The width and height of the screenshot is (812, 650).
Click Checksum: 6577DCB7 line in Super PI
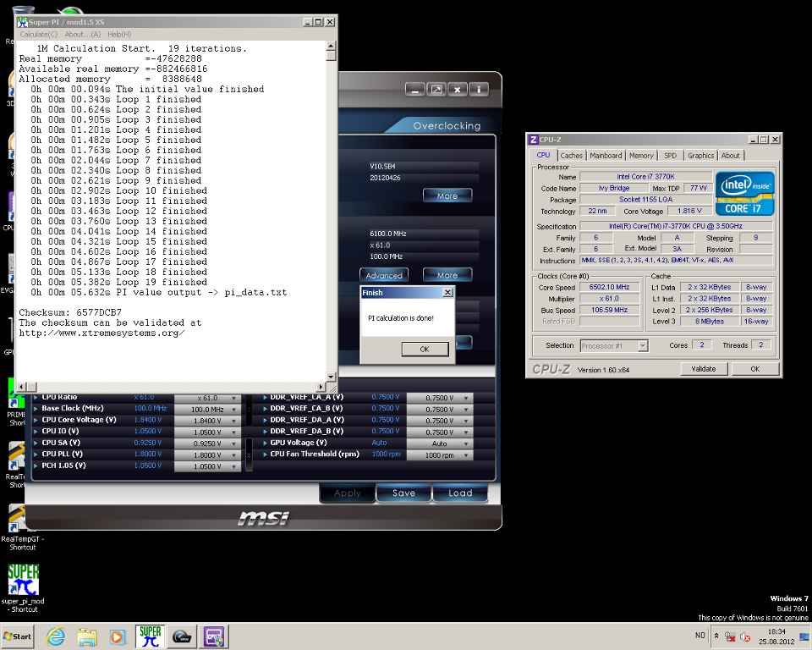click(70, 312)
